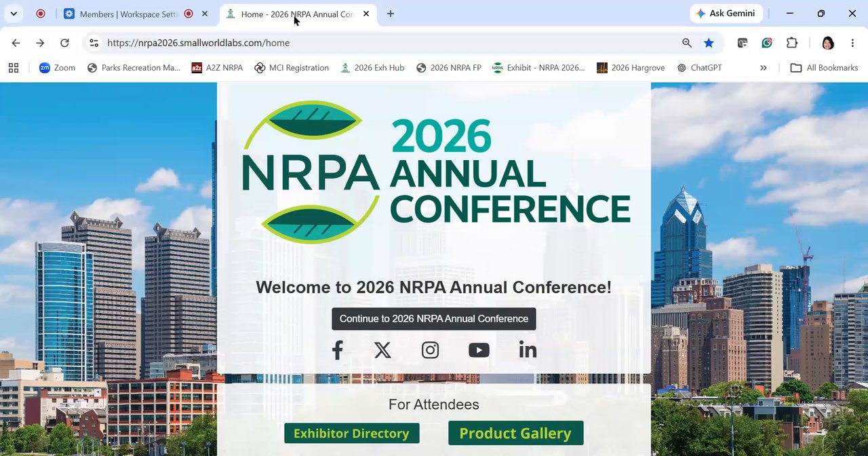This screenshot has height=456, width=868.
Task: Open the 2026 Hargrove bookmark
Action: [x=631, y=68]
